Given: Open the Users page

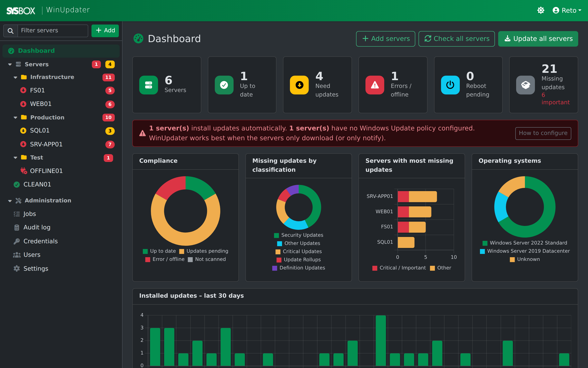Looking at the screenshot, I should (32, 255).
